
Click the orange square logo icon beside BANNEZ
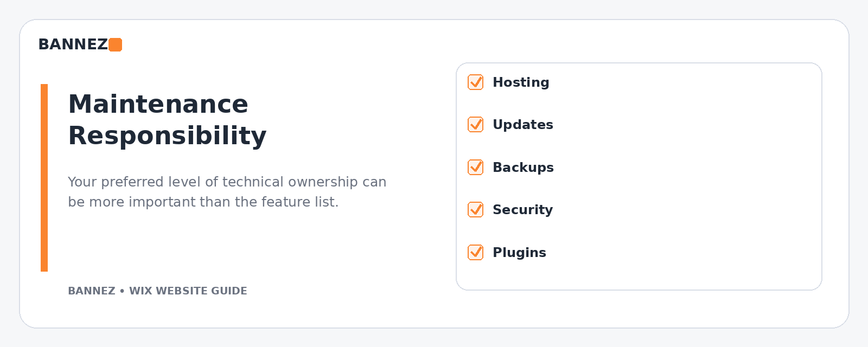(116, 45)
